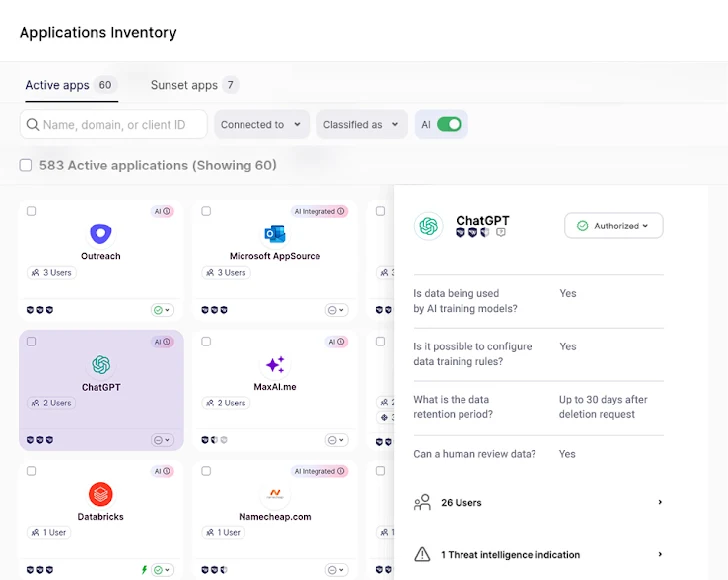Open the 1 Threat intelligence indication row
Screen dimensions: 728x580
click(538, 554)
